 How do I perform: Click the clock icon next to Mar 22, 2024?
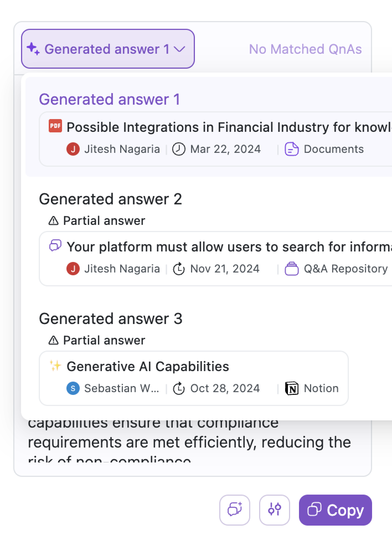(179, 149)
